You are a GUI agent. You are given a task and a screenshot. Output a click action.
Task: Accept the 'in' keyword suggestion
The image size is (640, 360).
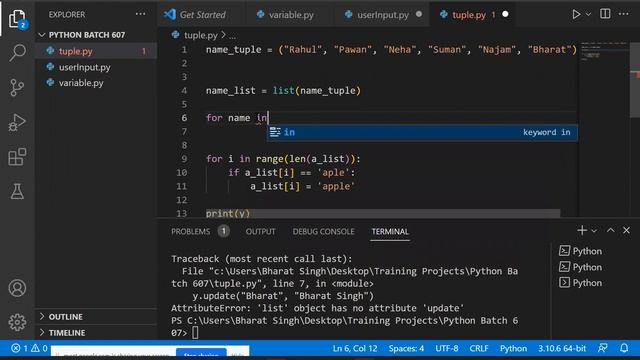click(x=422, y=132)
